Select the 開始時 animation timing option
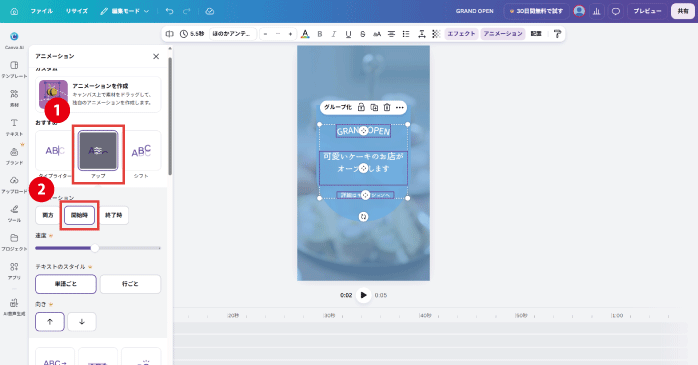Image resolution: width=698 pixels, height=365 pixels. point(79,215)
